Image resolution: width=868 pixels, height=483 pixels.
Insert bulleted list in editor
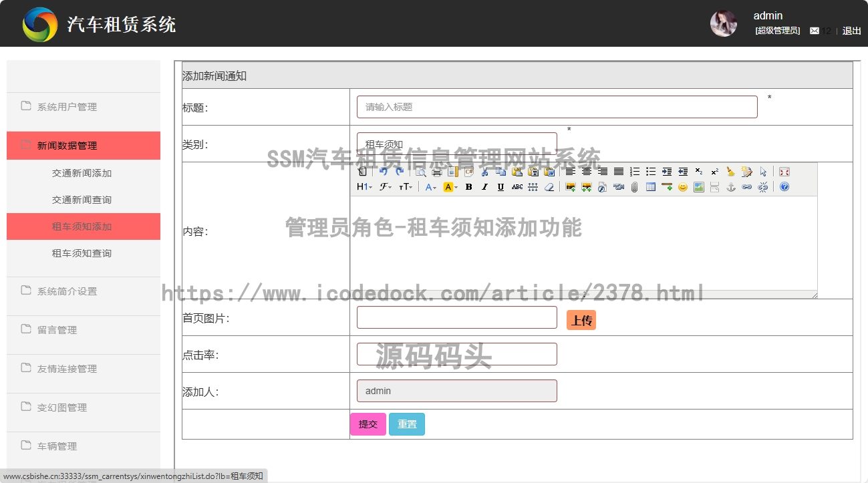[651, 172]
